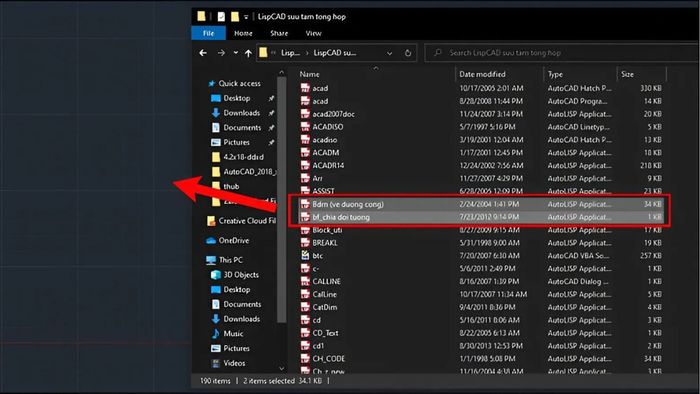
Task: Click the file icon of ACADR14
Action: pos(305,165)
